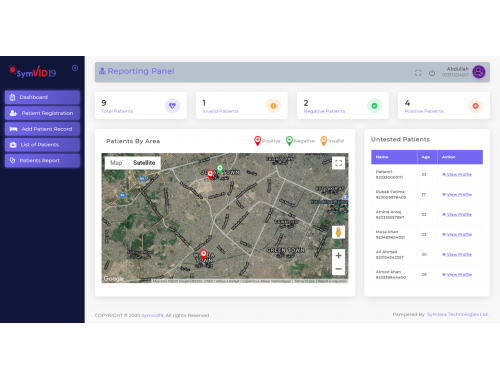This screenshot has width=500, height=380.
Task: View Profile for Amina Arooj
Action: 457,215
